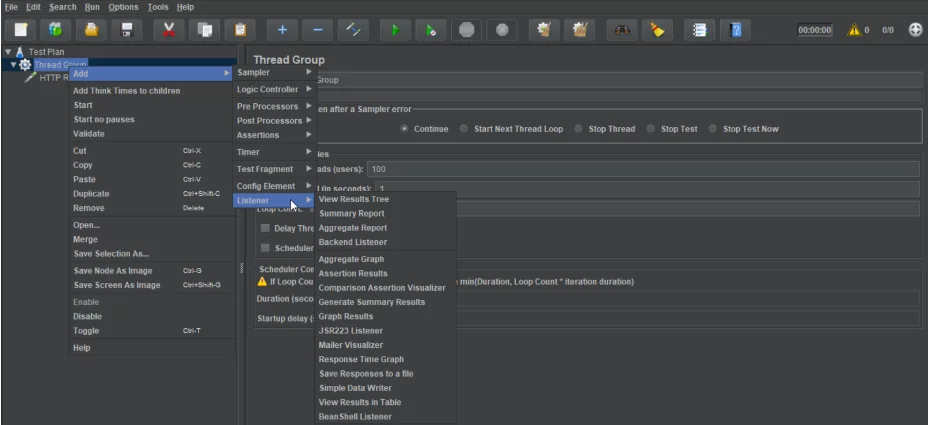The width and height of the screenshot is (928, 425).
Task: Click the Expand All plus icon
Action: (x=282, y=30)
